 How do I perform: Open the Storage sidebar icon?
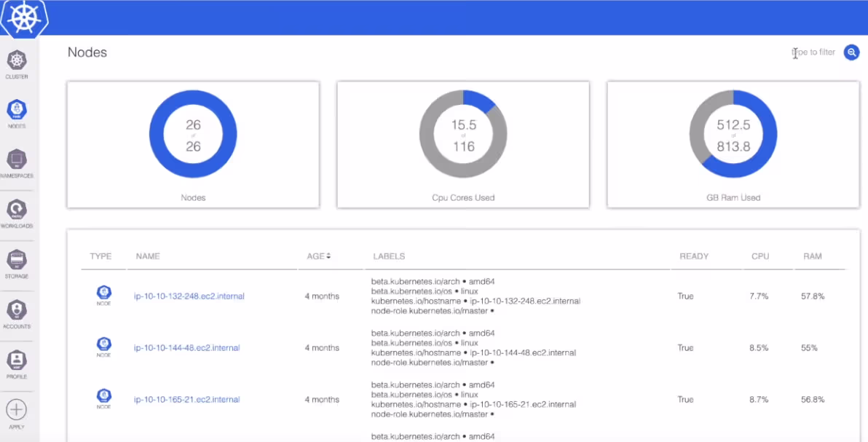click(17, 261)
